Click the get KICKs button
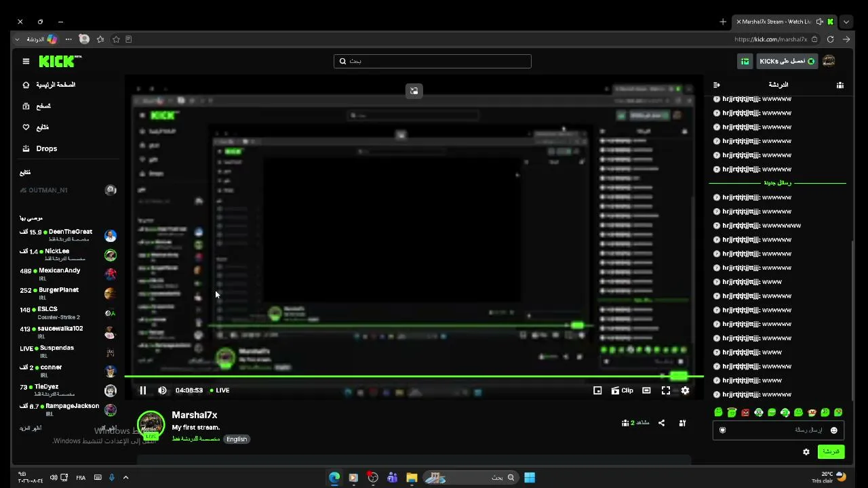Screen dimensions: 868x488 point(787,61)
